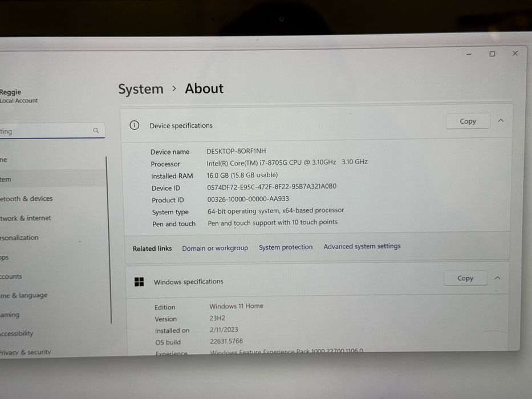Select device name DESKTOP-8ORF1NH text

pyautogui.click(x=236, y=150)
